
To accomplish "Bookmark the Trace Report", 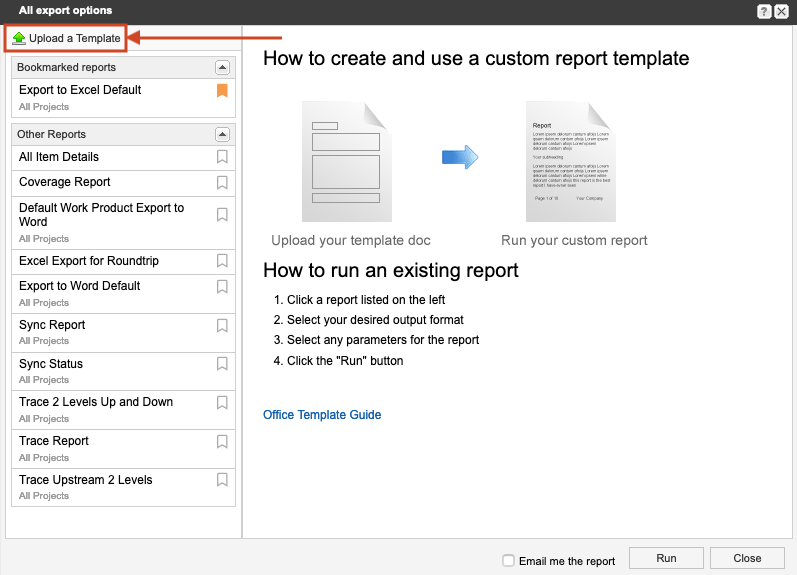I will pos(222,441).
